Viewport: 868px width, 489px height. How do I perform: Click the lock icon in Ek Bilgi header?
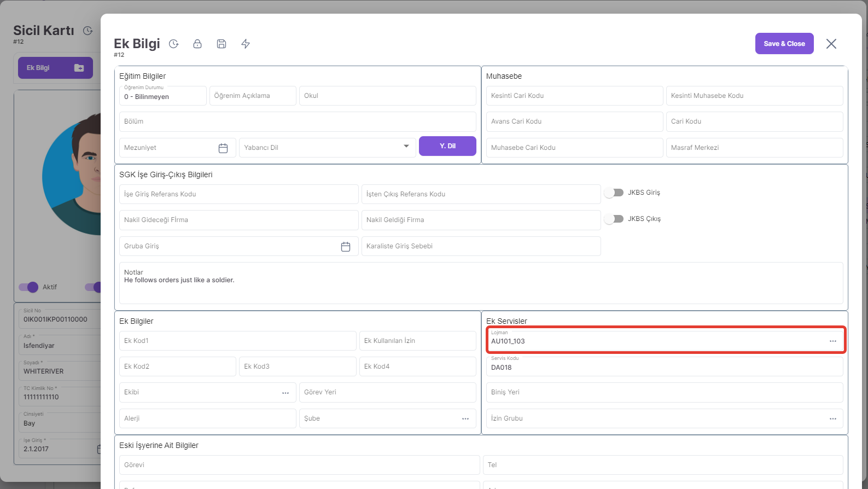197,44
